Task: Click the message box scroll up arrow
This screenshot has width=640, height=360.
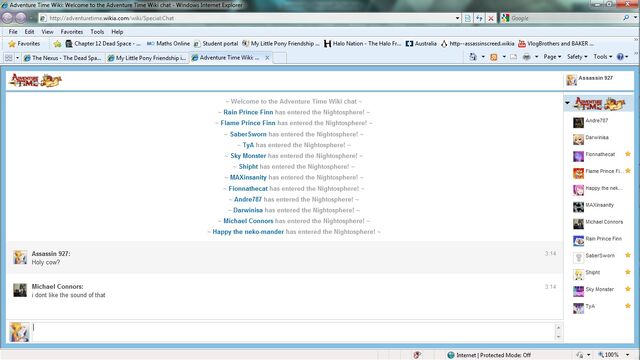Action: (558, 327)
